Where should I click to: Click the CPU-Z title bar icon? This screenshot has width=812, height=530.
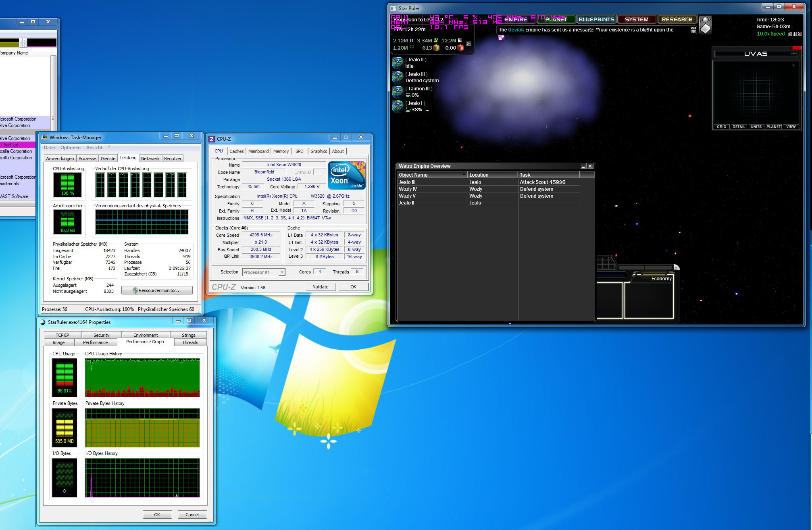tap(212, 139)
